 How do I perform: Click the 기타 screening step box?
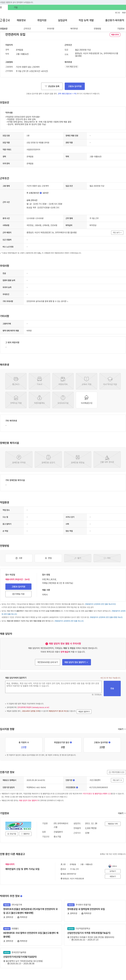pos(107,558)
